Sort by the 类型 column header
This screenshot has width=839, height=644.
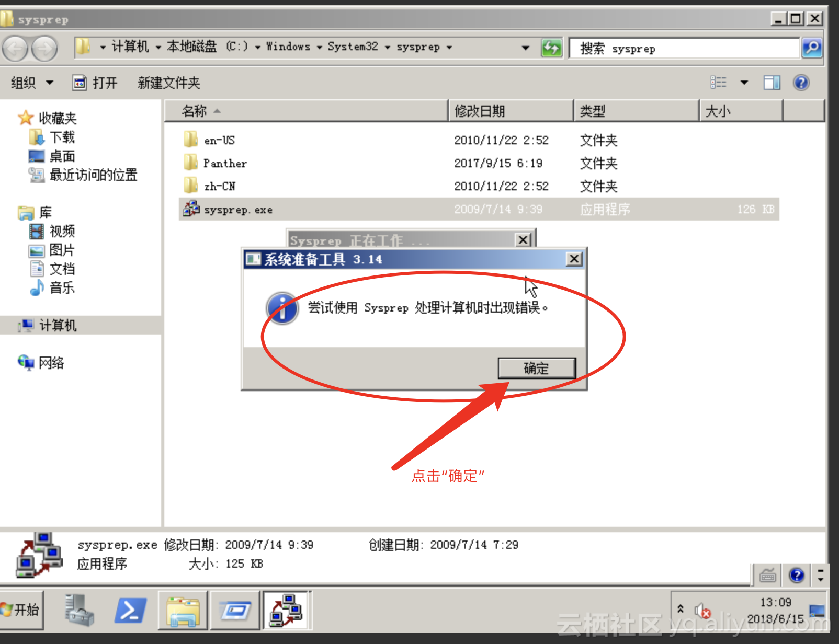click(x=637, y=111)
